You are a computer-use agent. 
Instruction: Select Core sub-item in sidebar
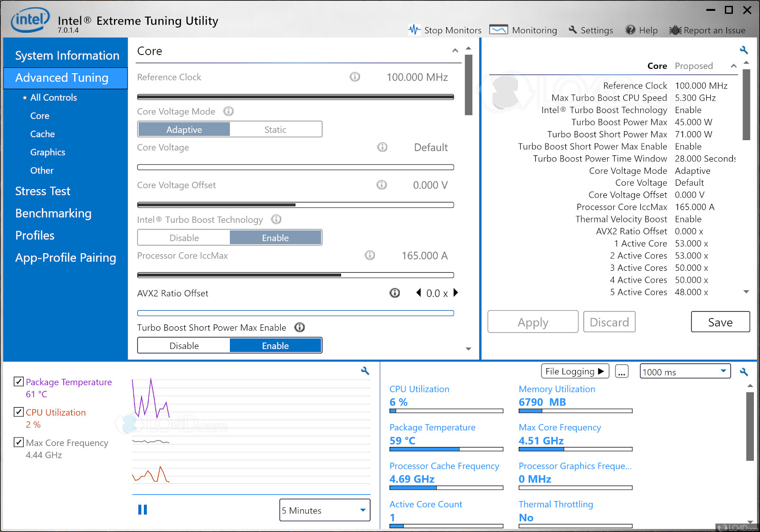tap(39, 116)
